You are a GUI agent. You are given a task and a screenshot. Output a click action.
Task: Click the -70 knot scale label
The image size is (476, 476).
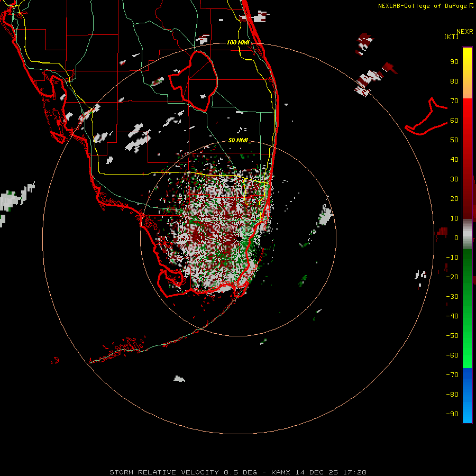point(452,375)
